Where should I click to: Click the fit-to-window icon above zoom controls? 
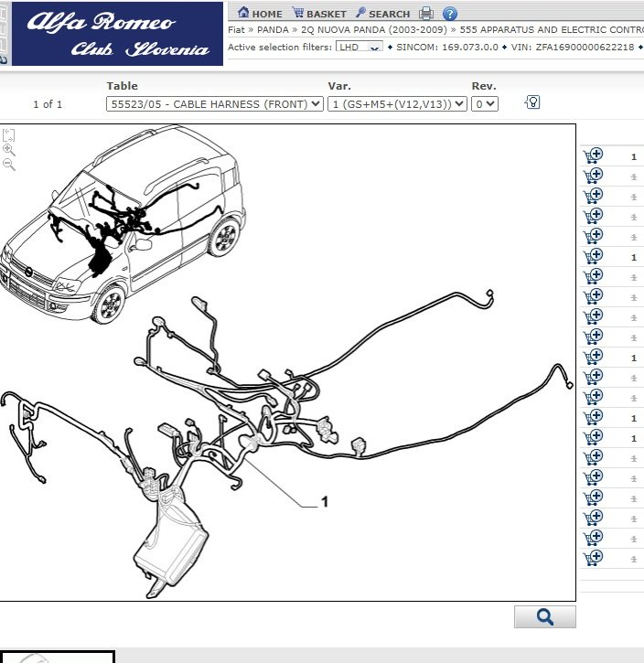(x=9, y=134)
